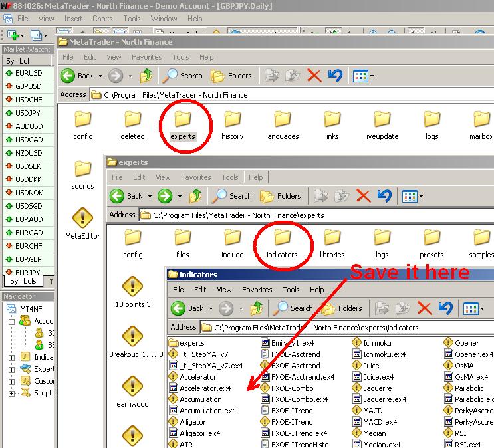Click Undo icon in North Finance window
This screenshot has height=448, width=494.
(335, 76)
